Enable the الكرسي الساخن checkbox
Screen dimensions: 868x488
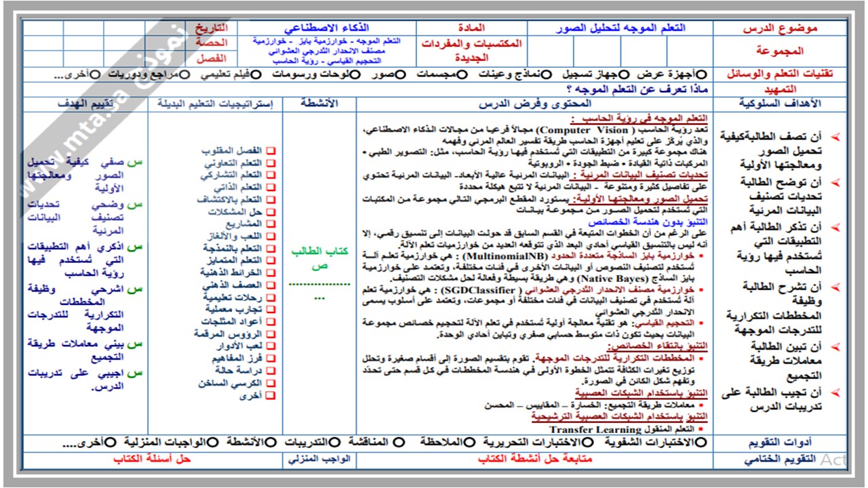point(270,383)
